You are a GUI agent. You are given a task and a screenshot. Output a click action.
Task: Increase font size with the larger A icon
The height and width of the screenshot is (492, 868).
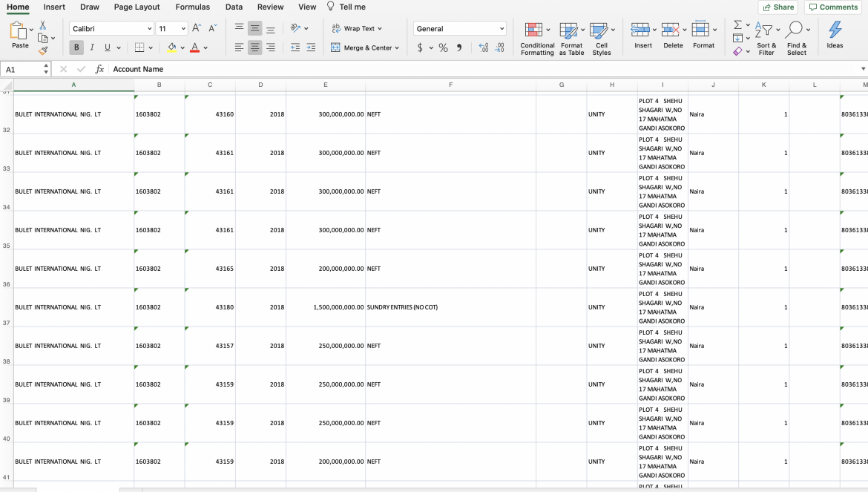tap(197, 28)
